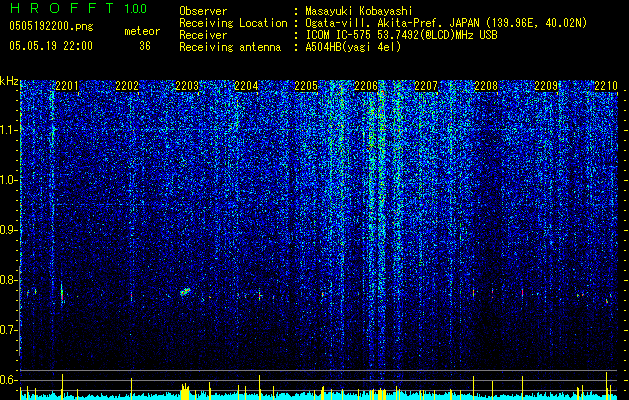Click the 2203 time marker
This screenshot has height=400, width=629.
pos(187,86)
